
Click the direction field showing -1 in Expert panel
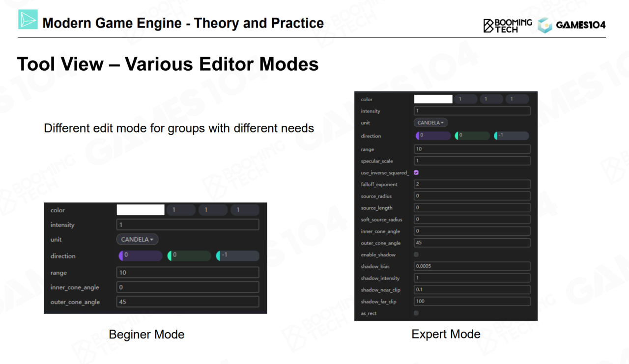(512, 136)
